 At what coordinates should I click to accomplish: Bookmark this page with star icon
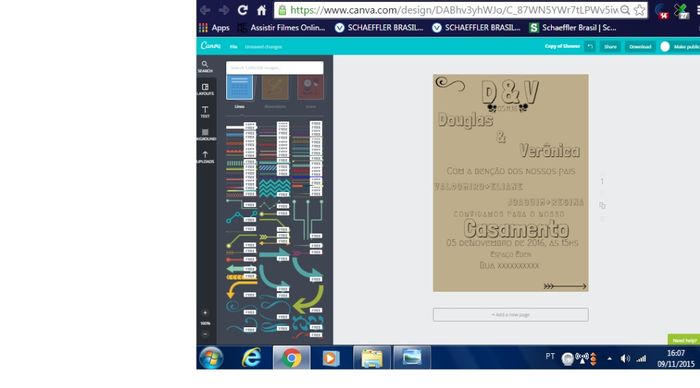tap(639, 10)
